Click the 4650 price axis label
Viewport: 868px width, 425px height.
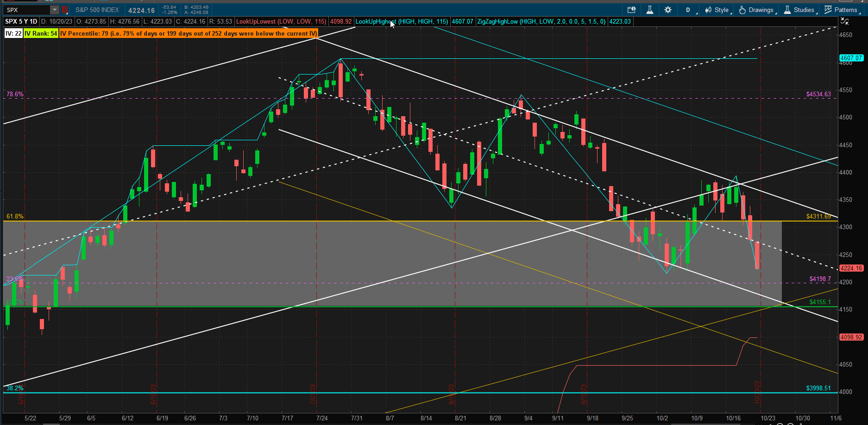point(846,35)
